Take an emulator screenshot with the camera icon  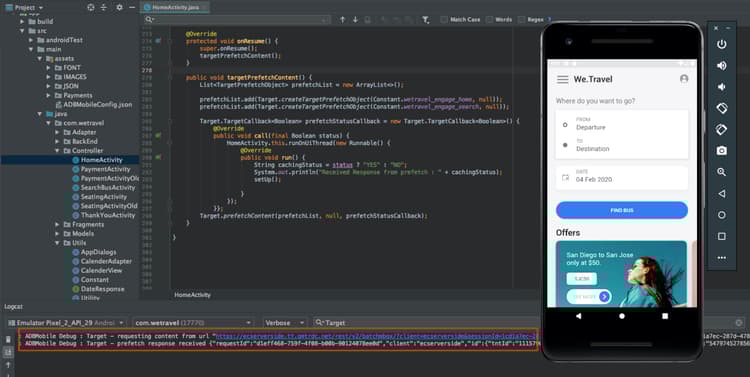tap(721, 151)
